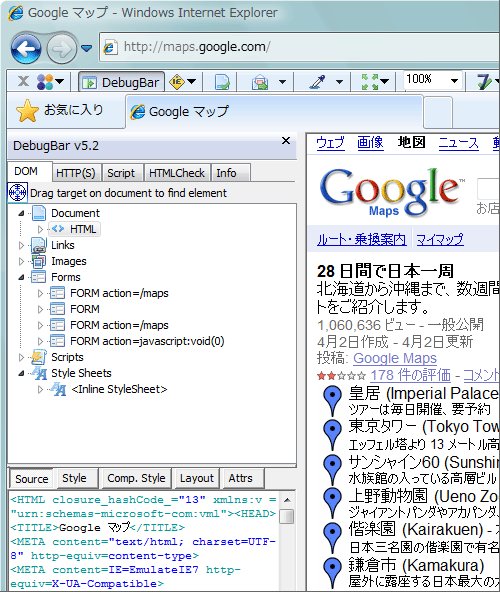The image size is (500, 592).
Task: Open the recent pages dropdown arrow
Action: (86, 48)
